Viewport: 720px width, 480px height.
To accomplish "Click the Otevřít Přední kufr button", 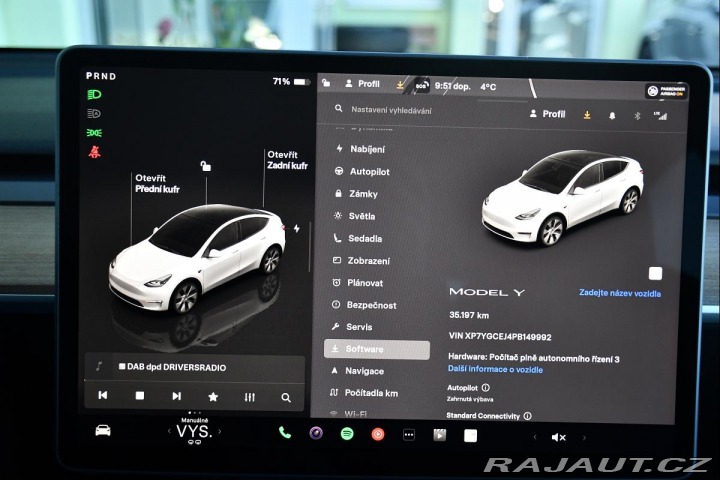I will click(157, 183).
